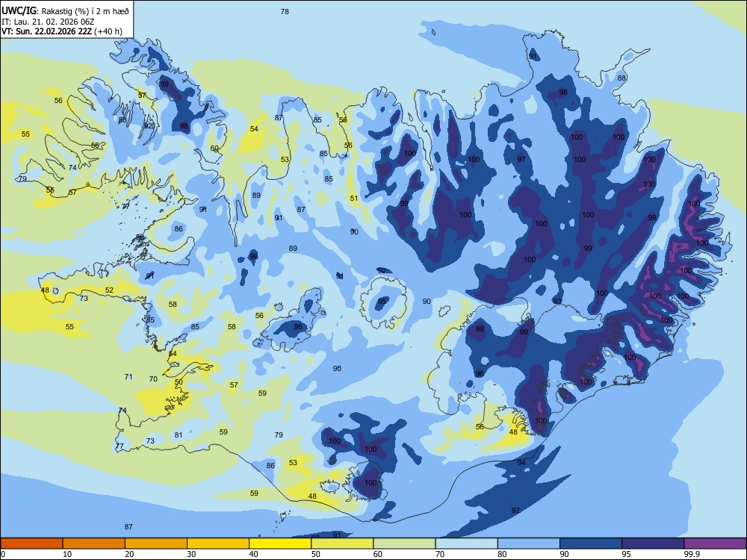Screen dimensions: 747x560
Task: Click the '(+40 h)' forecast offset text
Action: [108, 31]
